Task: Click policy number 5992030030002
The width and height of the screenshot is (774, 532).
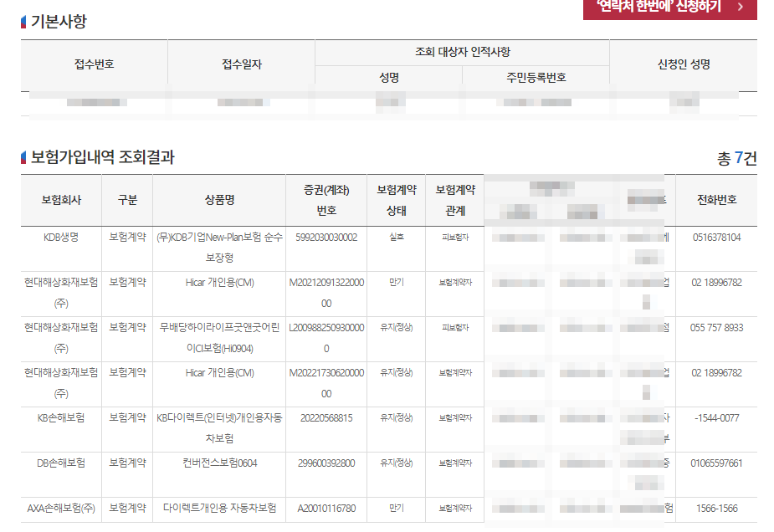Action: coord(326,238)
